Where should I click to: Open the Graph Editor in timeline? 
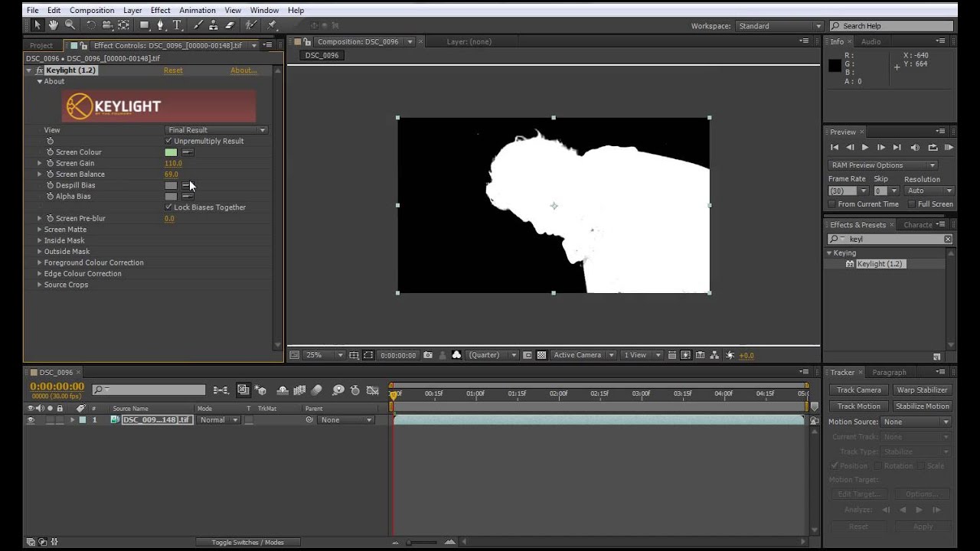coord(373,390)
